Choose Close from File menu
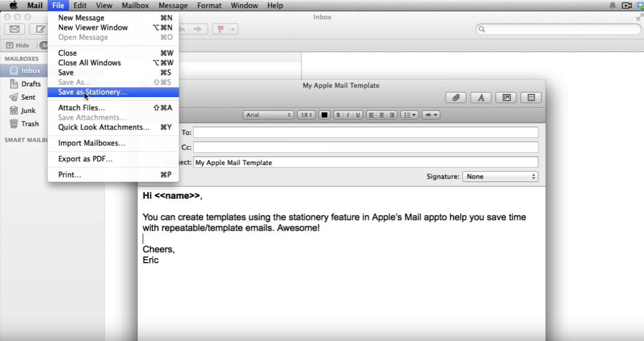The image size is (644, 341). (x=113, y=53)
